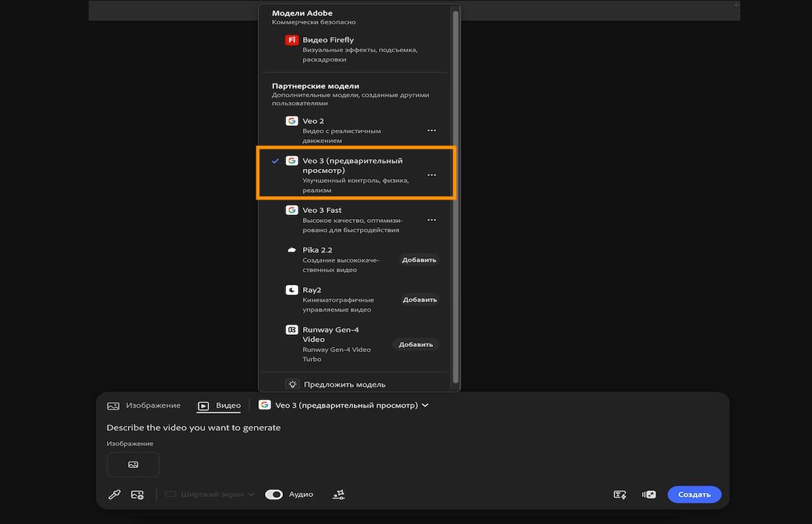Click Google icon next to Veo 3 Fast
The height and width of the screenshot is (524, 812).
292,210
